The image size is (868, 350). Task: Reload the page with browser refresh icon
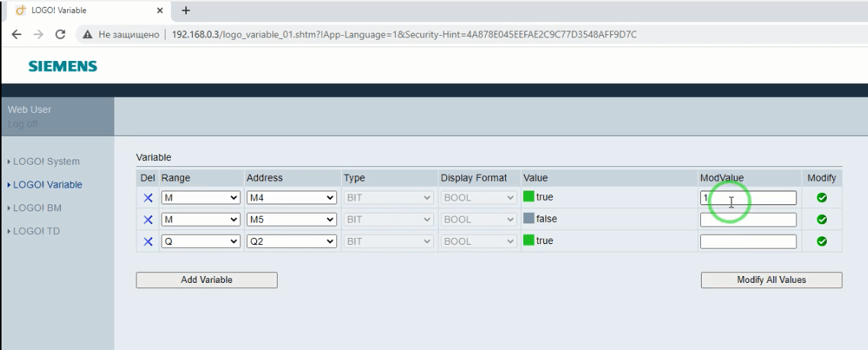click(x=61, y=34)
